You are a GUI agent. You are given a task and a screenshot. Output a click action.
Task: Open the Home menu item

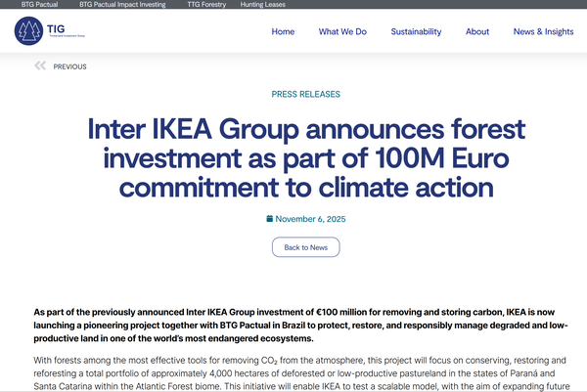[x=283, y=32]
